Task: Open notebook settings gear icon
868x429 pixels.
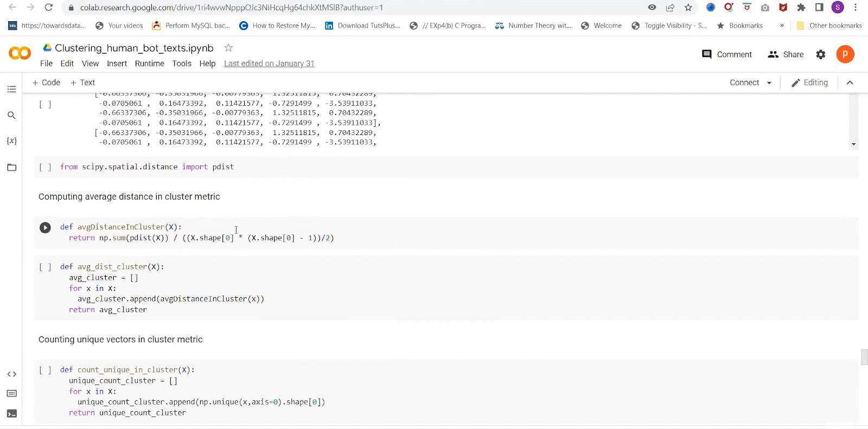Action: click(x=821, y=54)
